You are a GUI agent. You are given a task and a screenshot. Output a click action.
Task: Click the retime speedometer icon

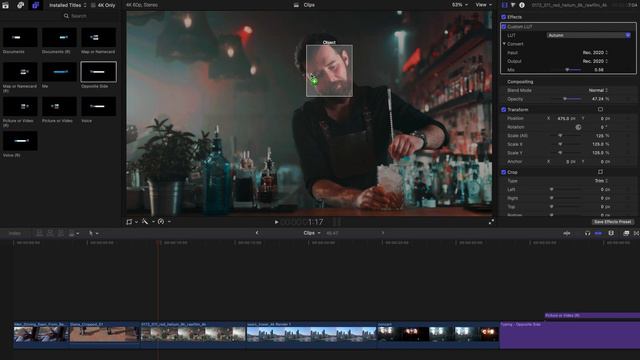point(161,222)
